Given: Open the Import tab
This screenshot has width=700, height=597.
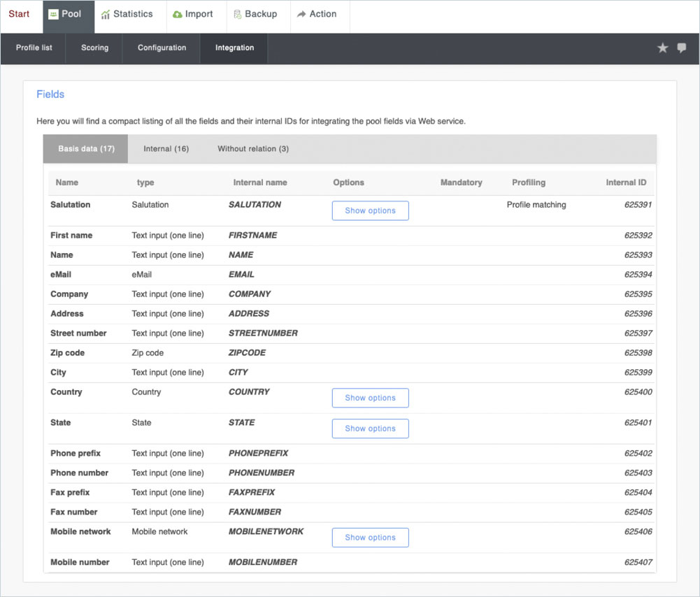Looking at the screenshot, I should pos(192,15).
